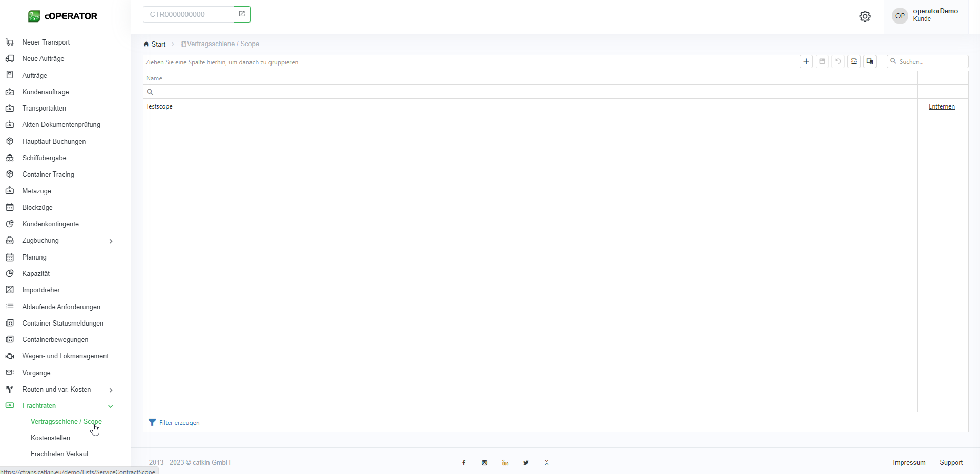This screenshot has width=980, height=474.
Task: Open Container Tracing in the sidebar
Action: pyautogui.click(x=48, y=175)
